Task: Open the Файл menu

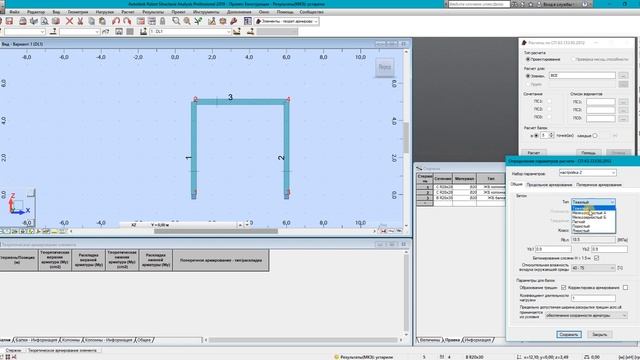Action: click(14, 12)
